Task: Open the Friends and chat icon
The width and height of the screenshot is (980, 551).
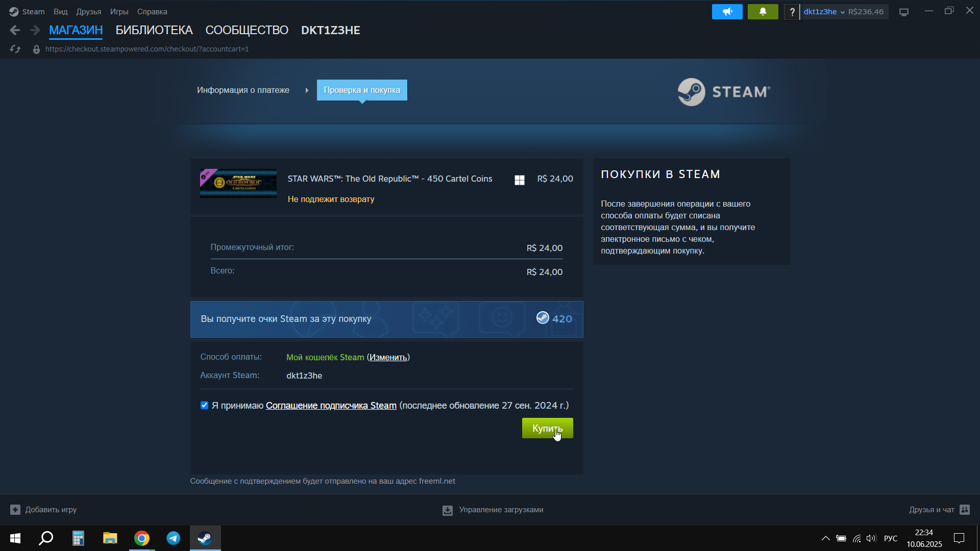Action: coord(965,509)
